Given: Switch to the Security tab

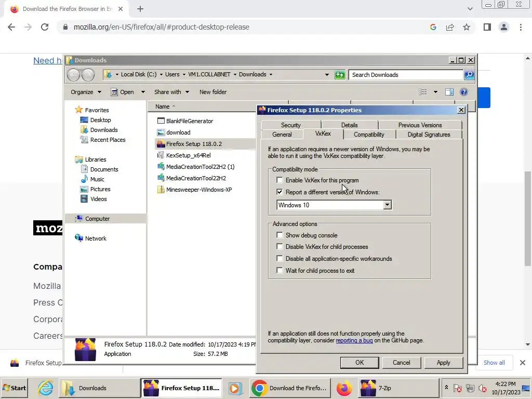Looking at the screenshot, I should pyautogui.click(x=291, y=125).
